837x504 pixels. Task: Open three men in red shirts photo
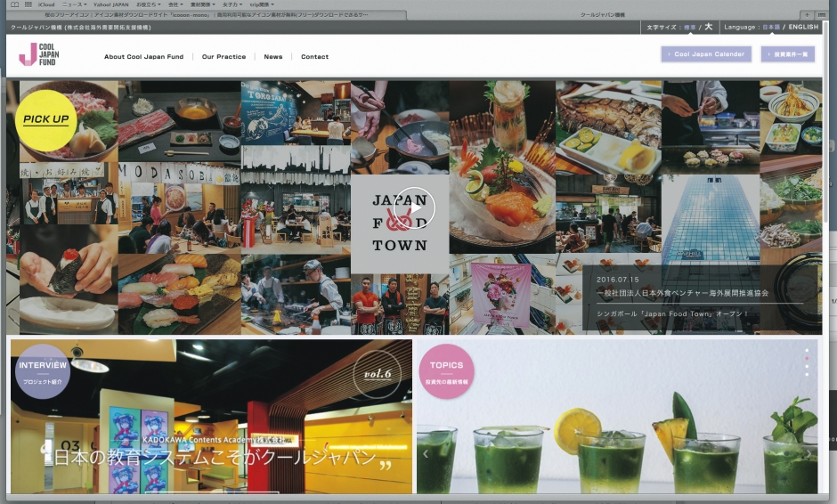point(400,305)
